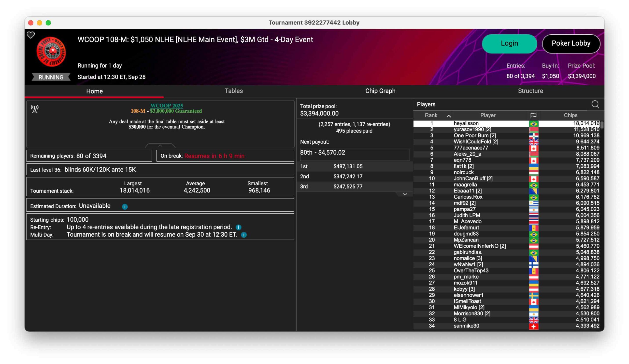This screenshot has height=364, width=629.
Task: Open the WCOOP 2025 link
Action: [167, 106]
